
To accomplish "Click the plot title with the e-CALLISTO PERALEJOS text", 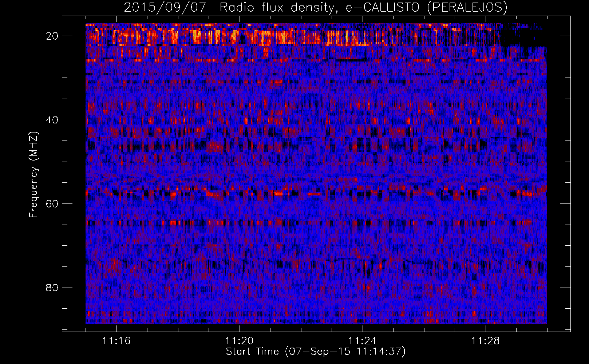I will (316, 7).
